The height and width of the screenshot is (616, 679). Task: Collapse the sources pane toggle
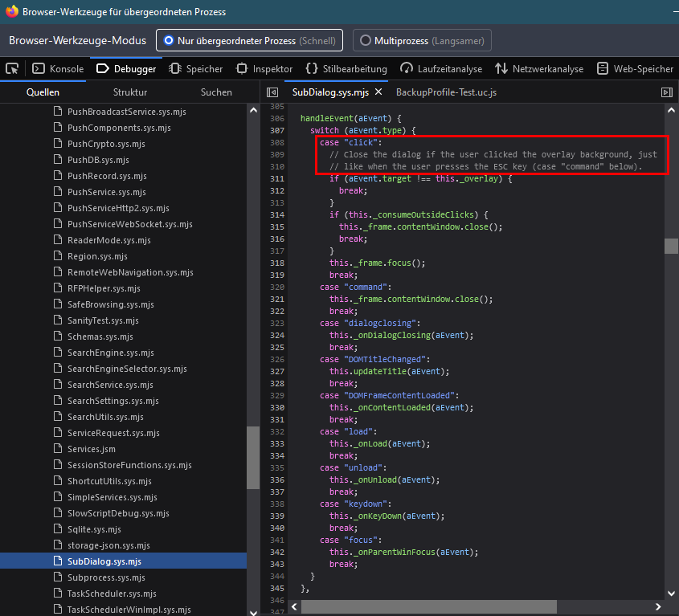[272, 92]
